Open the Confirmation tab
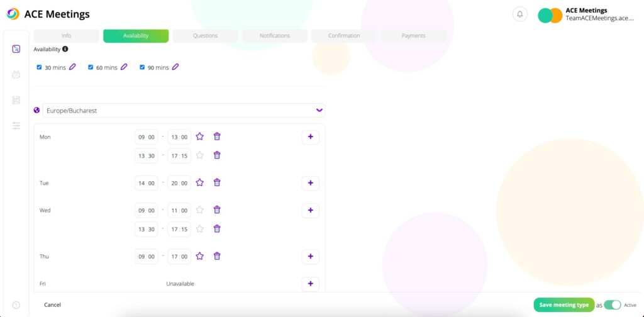644x317 pixels. click(x=344, y=36)
